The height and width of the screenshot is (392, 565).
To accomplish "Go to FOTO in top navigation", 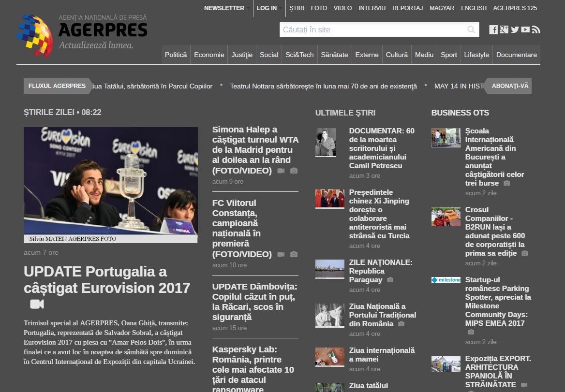I will click(319, 8).
